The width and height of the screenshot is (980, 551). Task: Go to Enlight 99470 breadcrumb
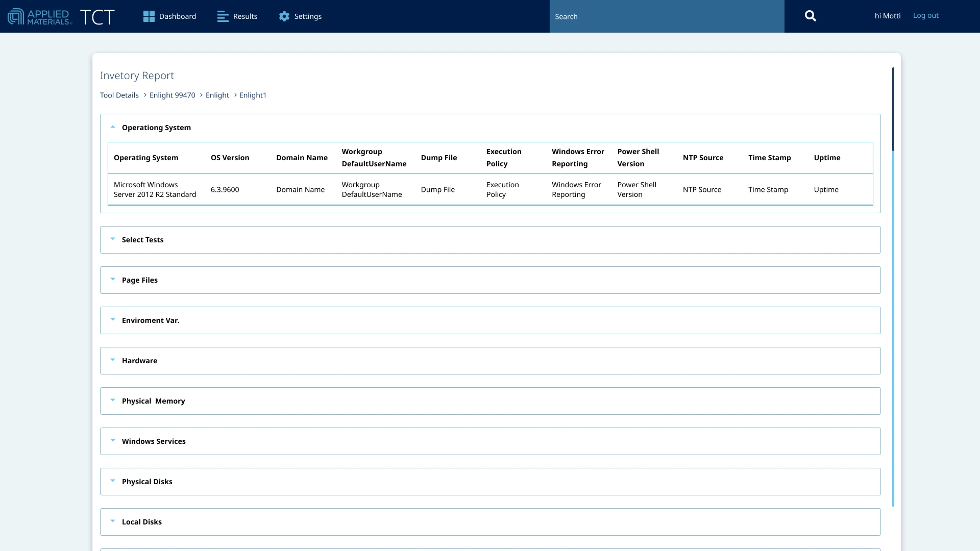172,95
